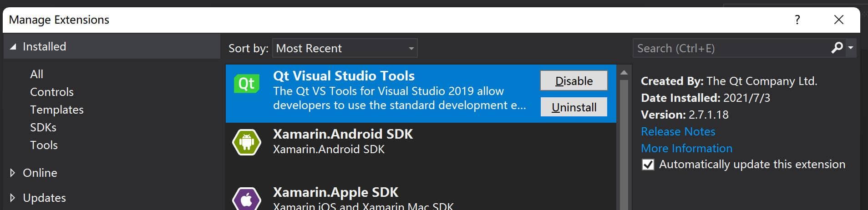This screenshot has height=210, width=868.
Task: Select the Controls category
Action: pos(51,92)
